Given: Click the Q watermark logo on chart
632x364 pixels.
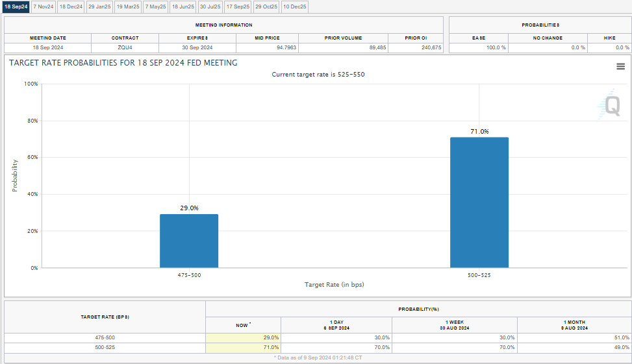Looking at the screenshot, I should point(611,106).
